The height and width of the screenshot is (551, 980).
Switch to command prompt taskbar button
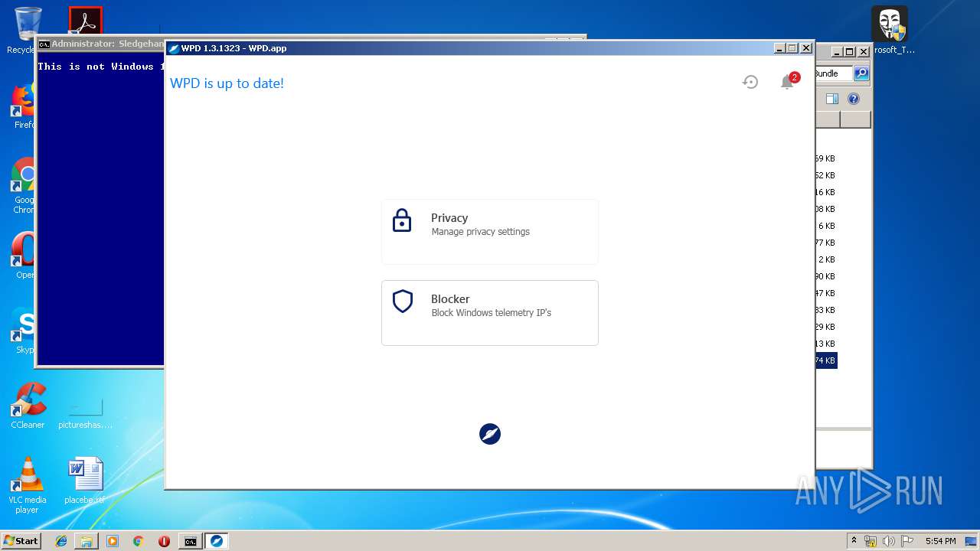(x=190, y=541)
